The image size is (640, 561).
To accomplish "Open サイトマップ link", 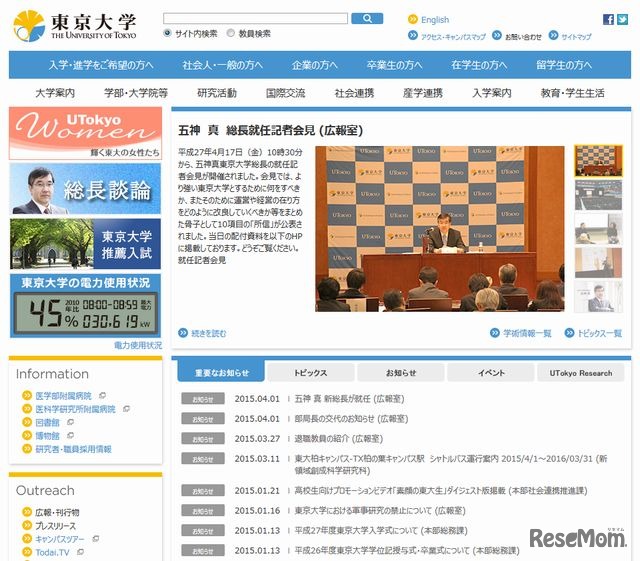I will [576, 37].
